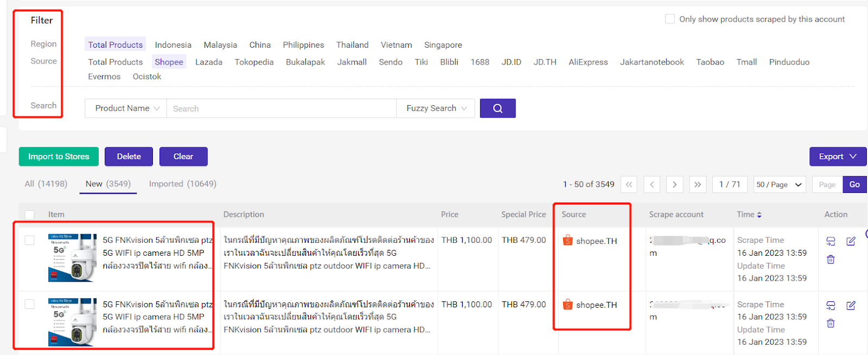Filter source by Sendo
Screen dimensions: 868x355
click(391, 62)
